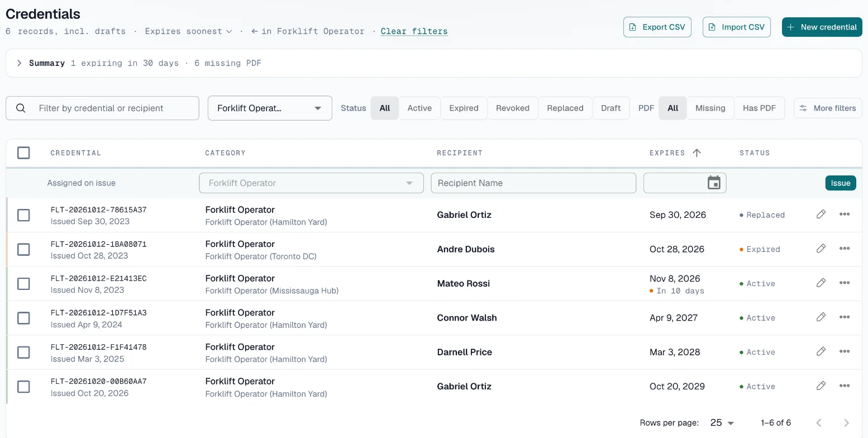868x438 pixels.
Task: Click the search magnifier icon
Action: 21,108
